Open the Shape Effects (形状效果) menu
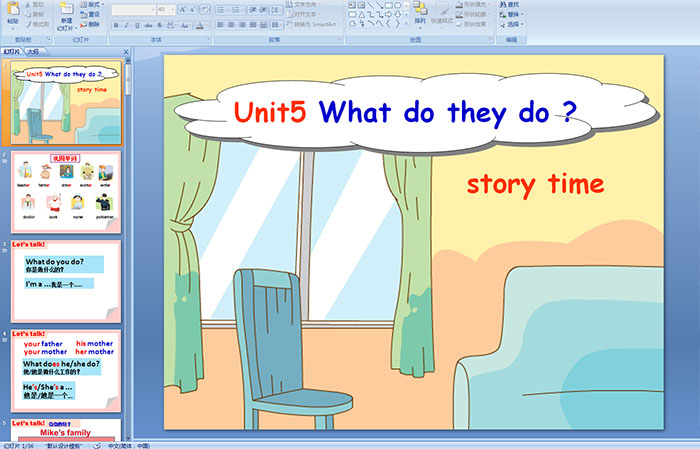Viewport: 700px width, 449px height. tap(473, 24)
